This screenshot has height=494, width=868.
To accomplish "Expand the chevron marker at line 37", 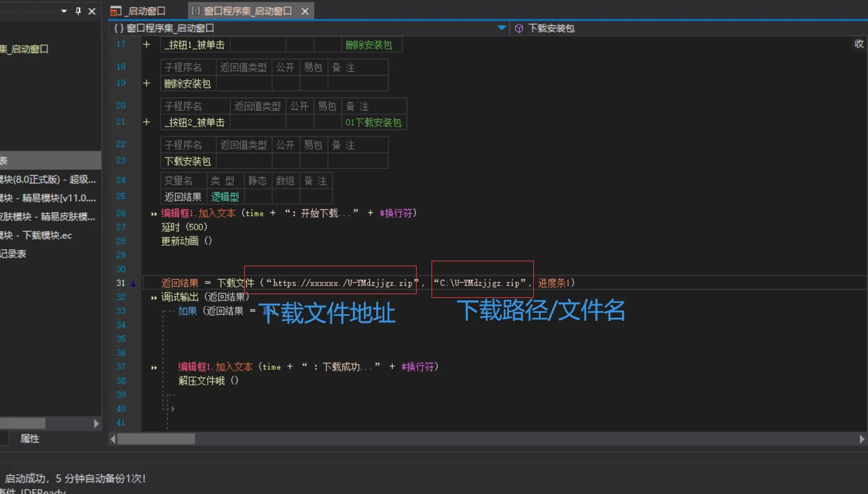I will click(153, 366).
